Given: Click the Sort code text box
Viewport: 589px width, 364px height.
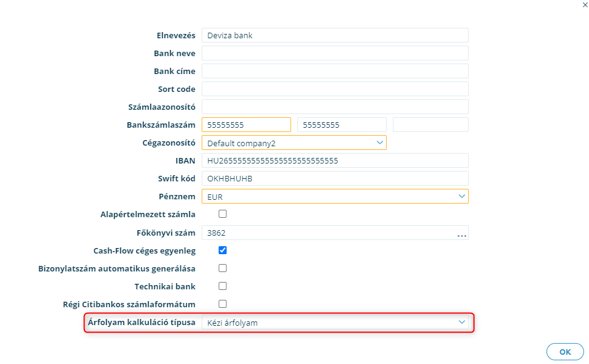Looking at the screenshot, I should pos(335,89).
